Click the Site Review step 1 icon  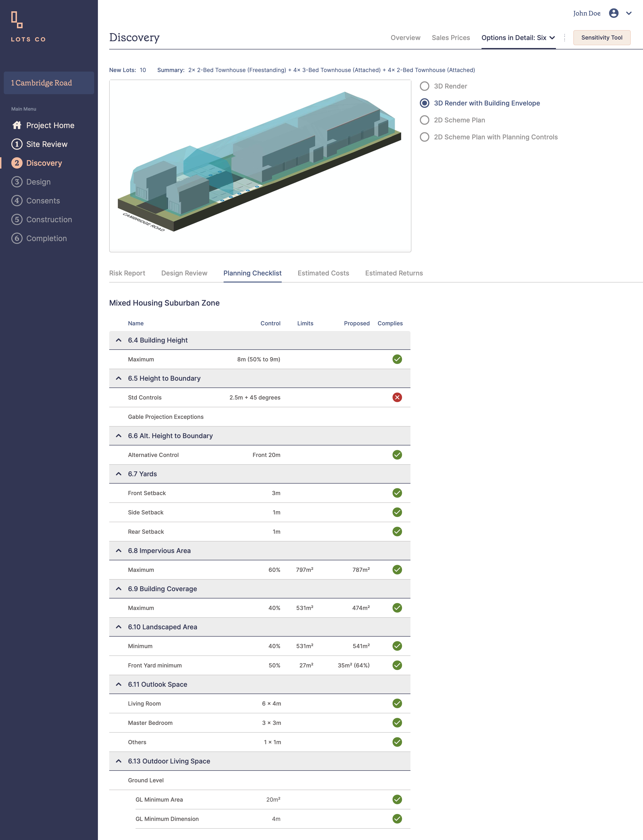coord(17,144)
